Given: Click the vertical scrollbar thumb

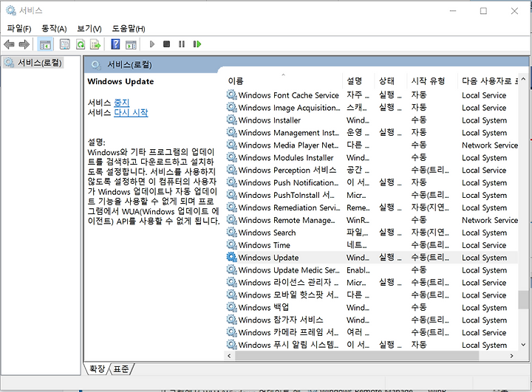Looking at the screenshot, I should point(523,300).
